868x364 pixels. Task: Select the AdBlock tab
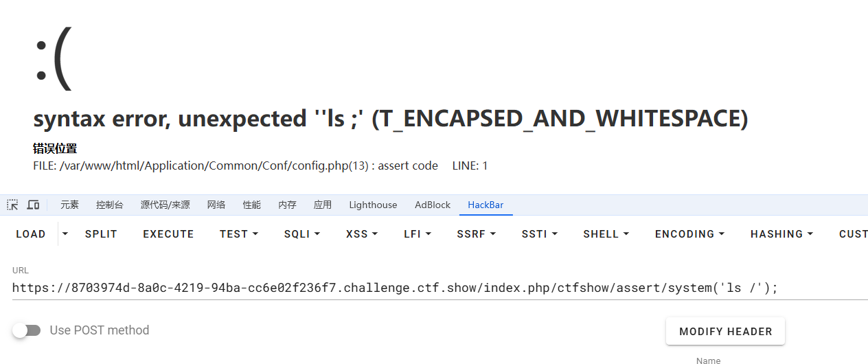pyautogui.click(x=433, y=205)
